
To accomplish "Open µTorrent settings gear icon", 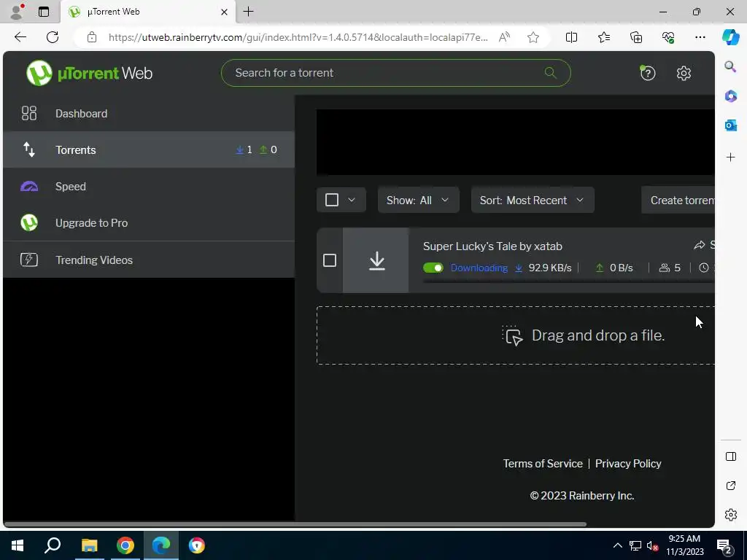I will [x=684, y=74].
